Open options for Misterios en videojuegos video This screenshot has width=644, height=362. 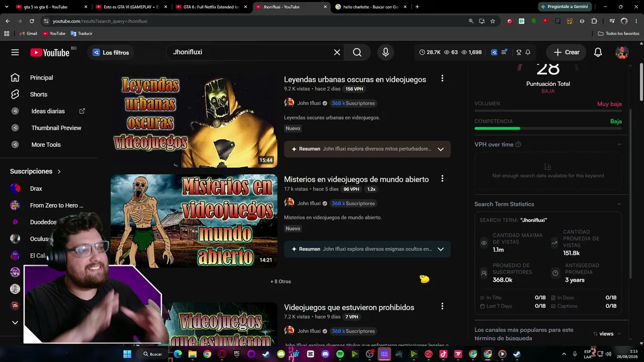[442, 178]
